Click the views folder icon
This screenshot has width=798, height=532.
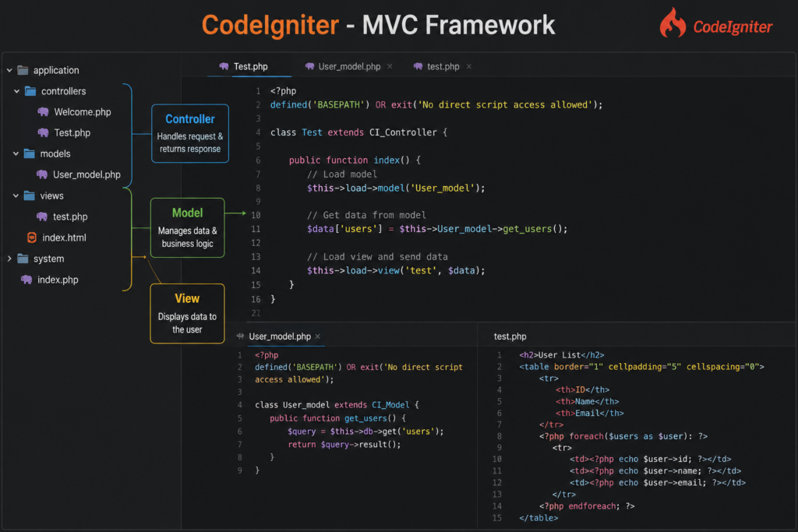[30, 196]
